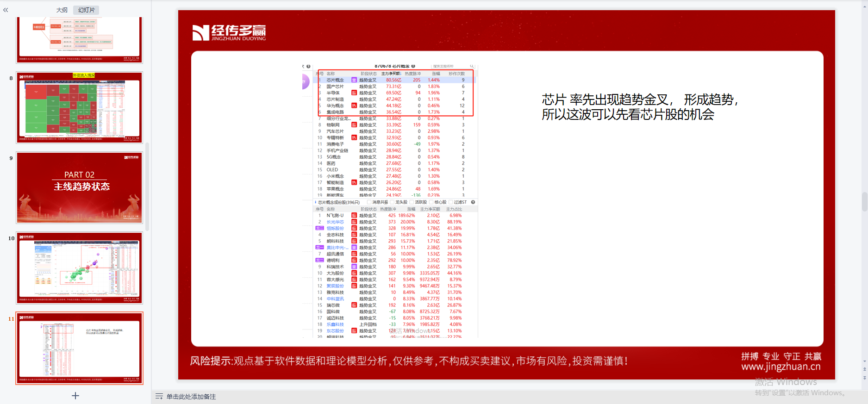Switch to the 幻灯片 slides tab
Screen dimensions: 868x404
click(x=86, y=10)
